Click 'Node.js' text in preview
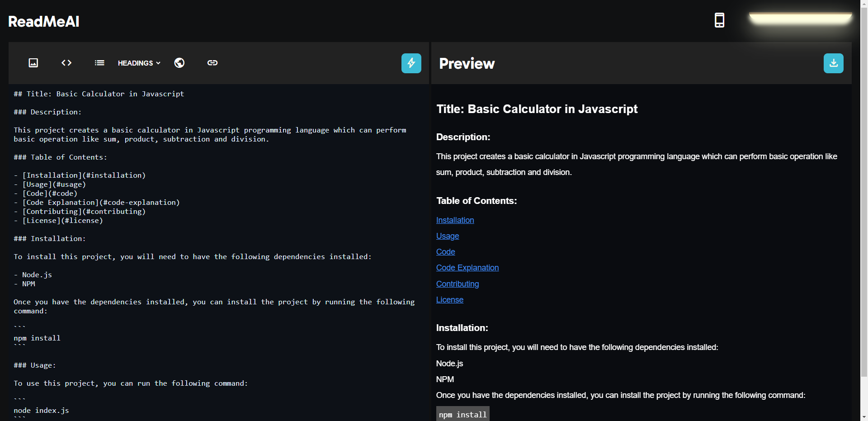Image resolution: width=868 pixels, height=421 pixels. [449, 364]
